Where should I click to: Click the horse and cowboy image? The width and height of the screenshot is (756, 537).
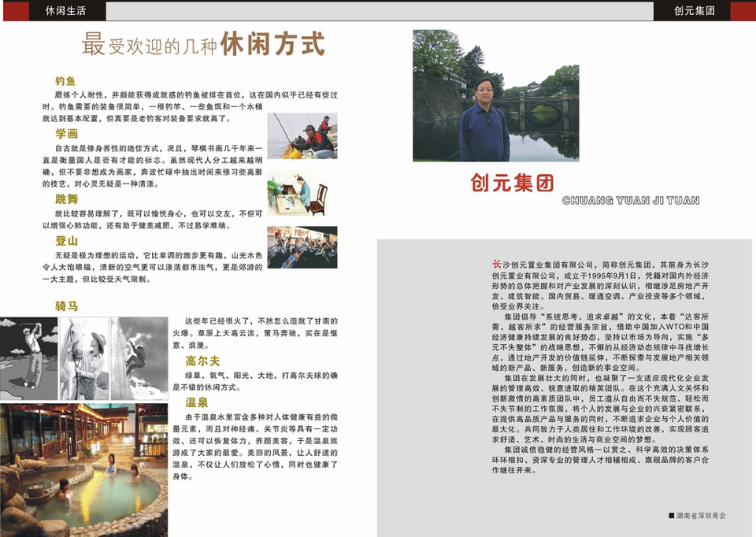(84, 358)
